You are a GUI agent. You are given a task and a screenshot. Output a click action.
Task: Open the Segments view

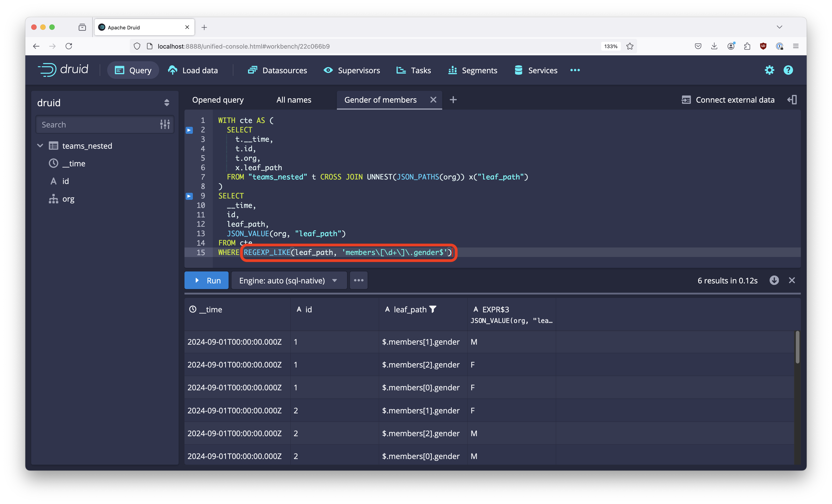(472, 70)
